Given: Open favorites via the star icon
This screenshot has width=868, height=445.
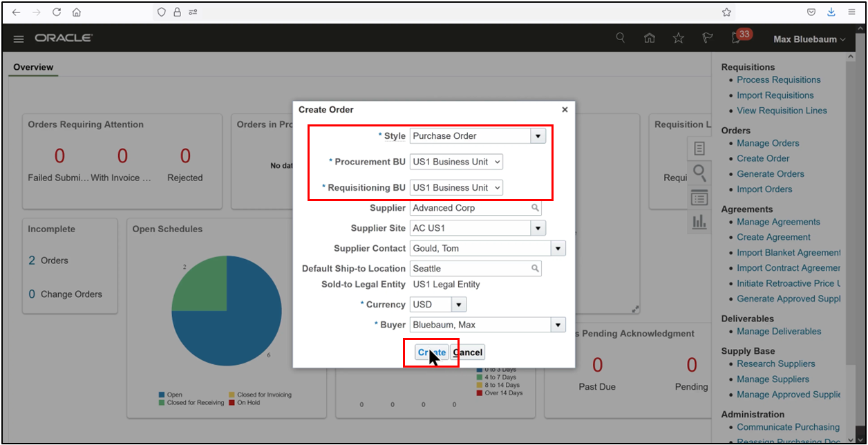Looking at the screenshot, I should 678,39.
